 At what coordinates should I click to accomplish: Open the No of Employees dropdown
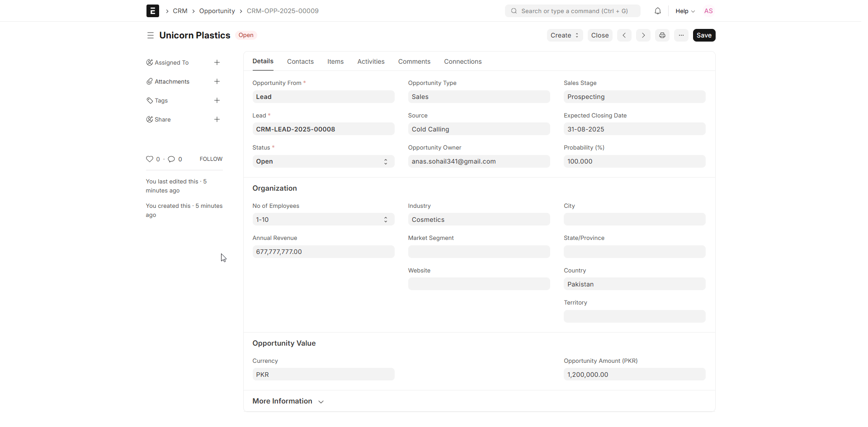[x=323, y=220]
